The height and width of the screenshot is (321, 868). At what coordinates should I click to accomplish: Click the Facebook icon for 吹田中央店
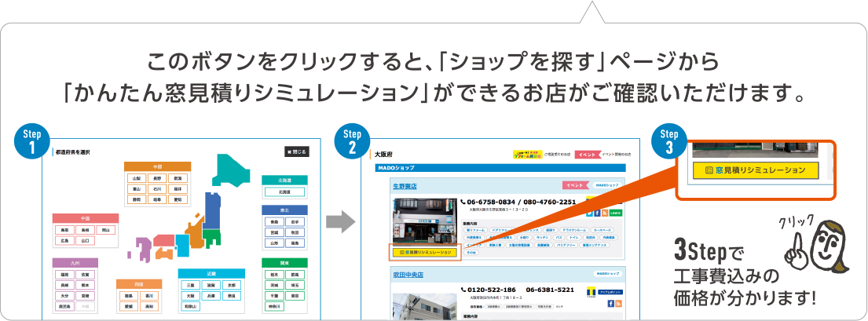coord(611,303)
